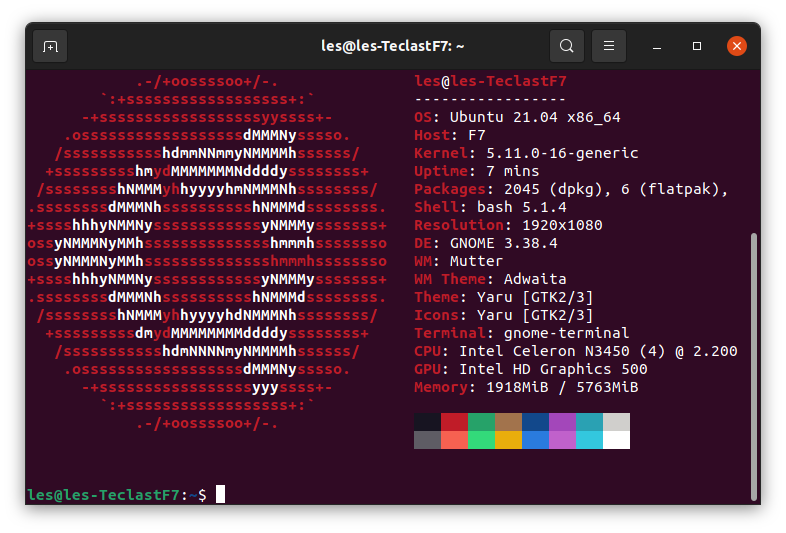Click the dark blue color block
Image resolution: width=786 pixels, height=533 pixels.
536,422
